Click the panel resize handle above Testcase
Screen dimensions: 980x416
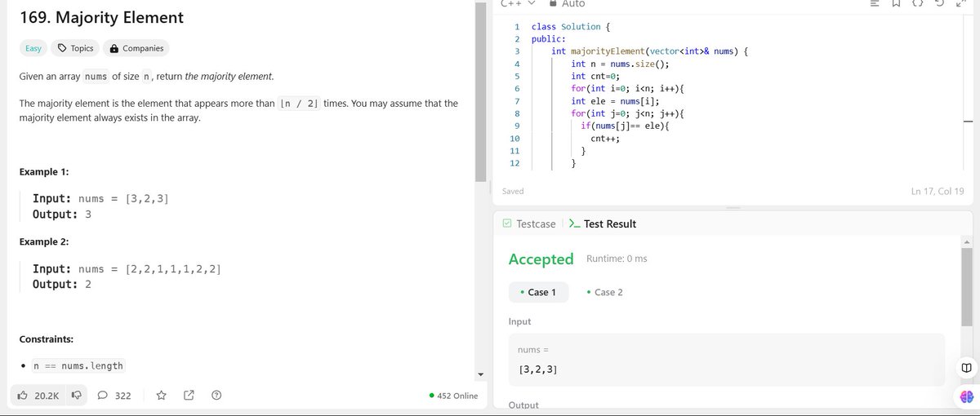[x=733, y=207]
